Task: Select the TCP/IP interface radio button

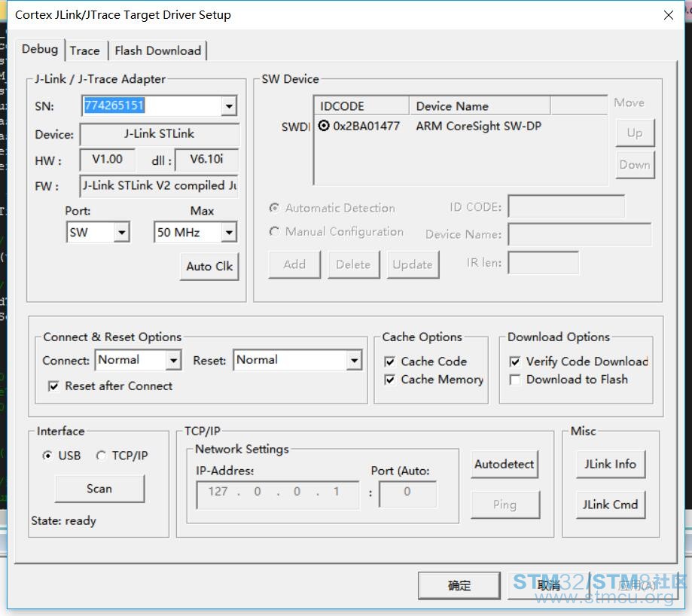Action: [101, 456]
